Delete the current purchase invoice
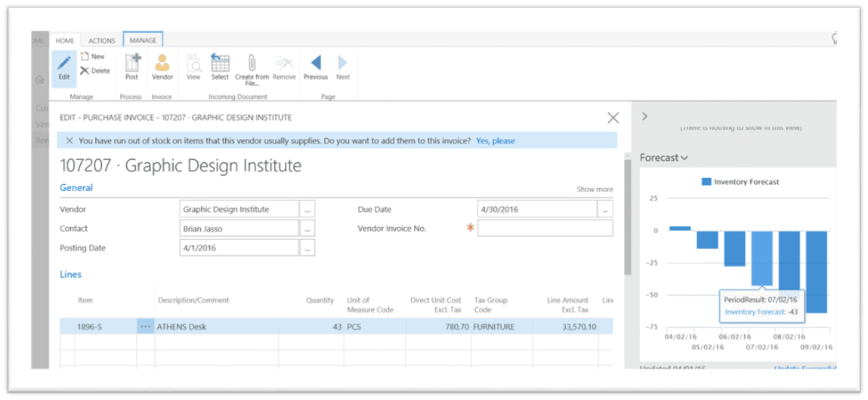Screen dimensions: 868x400 tap(94, 71)
